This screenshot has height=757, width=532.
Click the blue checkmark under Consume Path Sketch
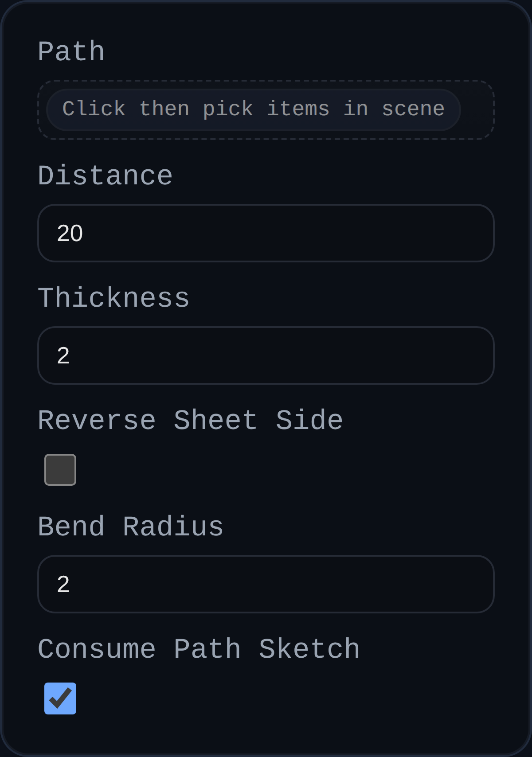pos(61,698)
